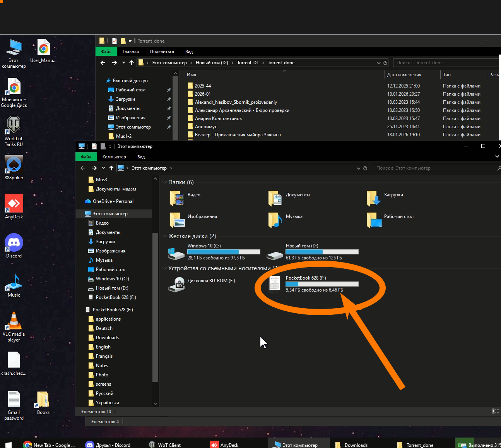Switch to New Tab - Google Chrome on taskbar
This screenshot has height=448, width=501.
tap(49, 445)
